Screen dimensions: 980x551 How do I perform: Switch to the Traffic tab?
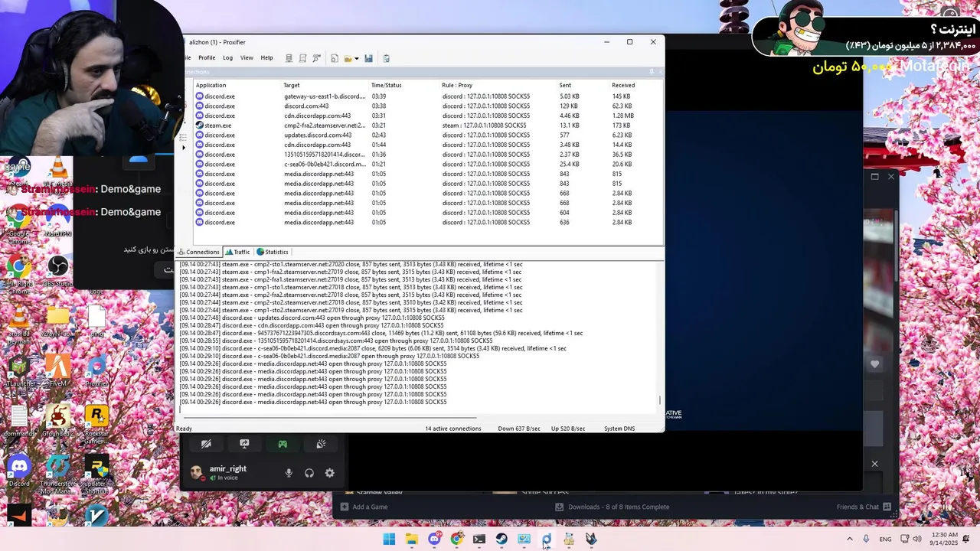point(237,252)
